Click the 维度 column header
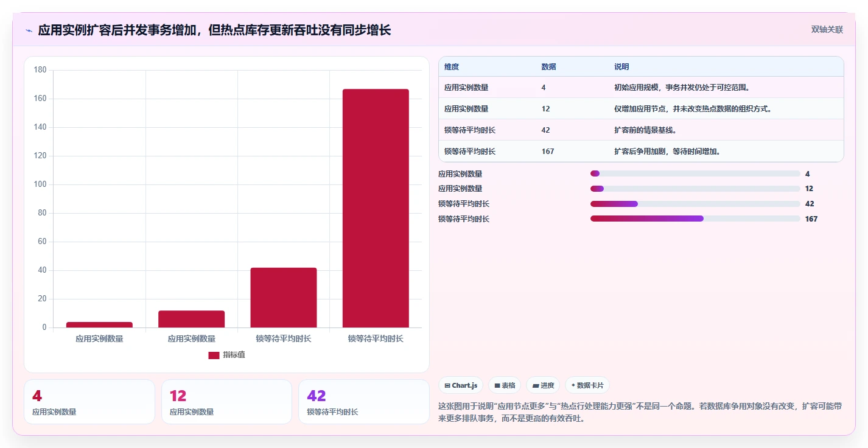 coord(452,66)
